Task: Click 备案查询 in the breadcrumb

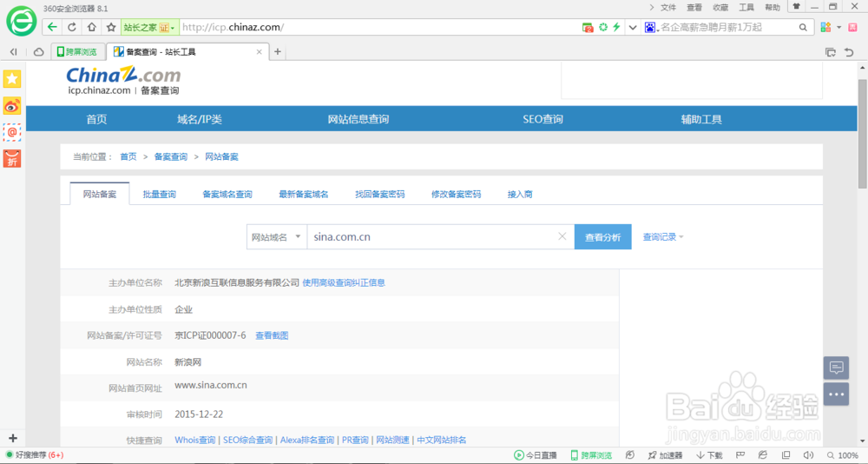Action: (170, 157)
